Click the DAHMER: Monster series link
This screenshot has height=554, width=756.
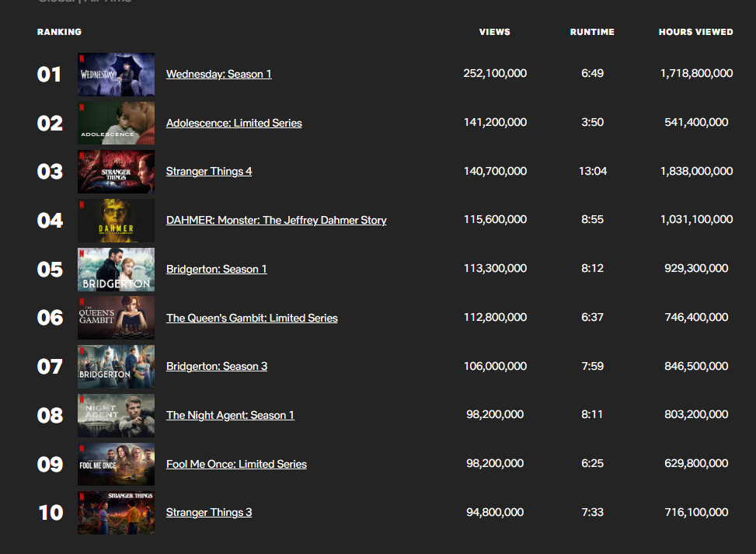[276, 220]
